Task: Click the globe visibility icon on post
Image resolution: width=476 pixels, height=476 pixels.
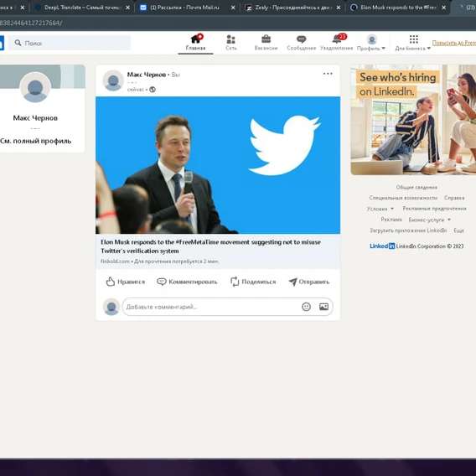Action: coord(153,90)
